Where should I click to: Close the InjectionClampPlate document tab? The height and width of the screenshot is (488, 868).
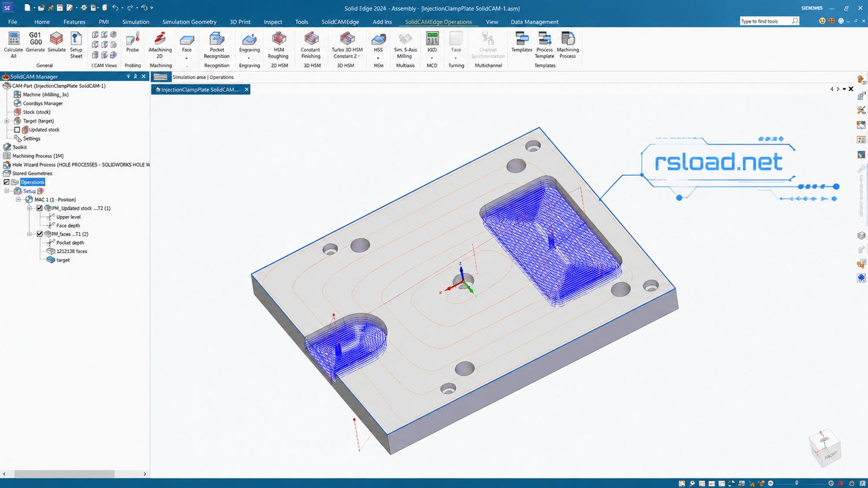click(247, 90)
